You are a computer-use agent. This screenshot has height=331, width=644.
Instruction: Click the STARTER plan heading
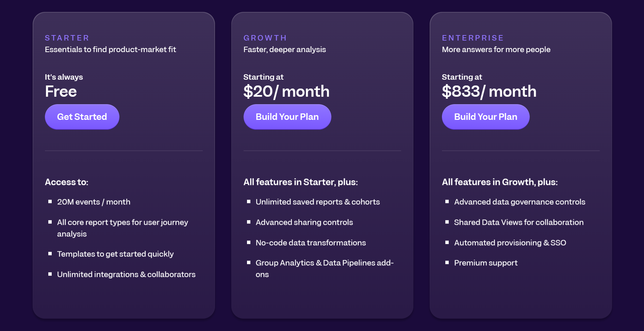[x=67, y=38]
